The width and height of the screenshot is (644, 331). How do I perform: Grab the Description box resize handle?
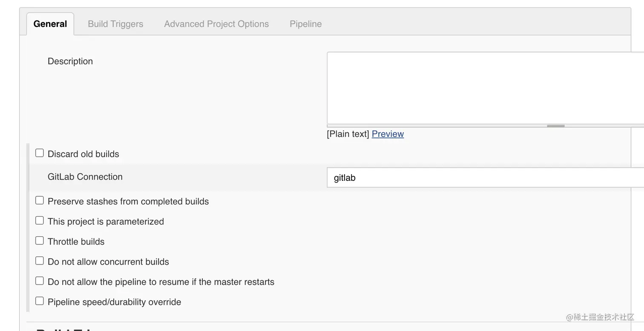555,126
